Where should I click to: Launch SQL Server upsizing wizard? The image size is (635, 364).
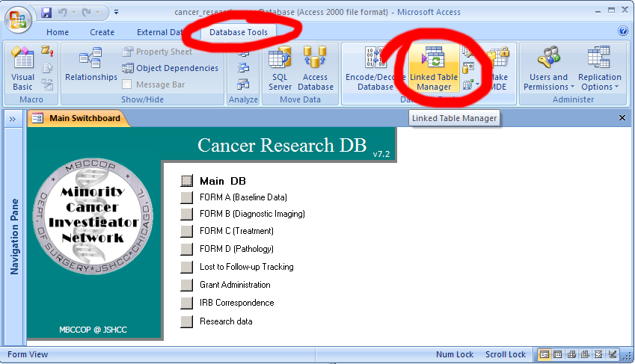(x=280, y=69)
